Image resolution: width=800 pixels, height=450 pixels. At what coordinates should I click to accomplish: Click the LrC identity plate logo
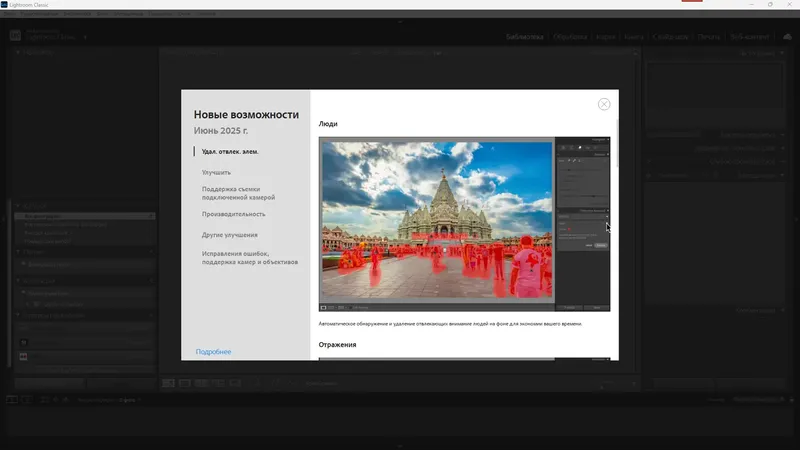pyautogui.click(x=15, y=35)
